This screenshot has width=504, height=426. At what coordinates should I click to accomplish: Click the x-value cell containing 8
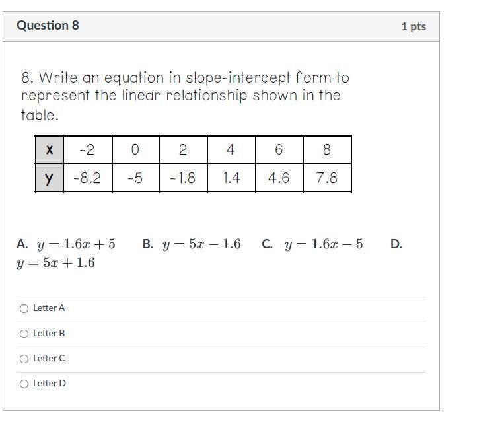point(327,150)
